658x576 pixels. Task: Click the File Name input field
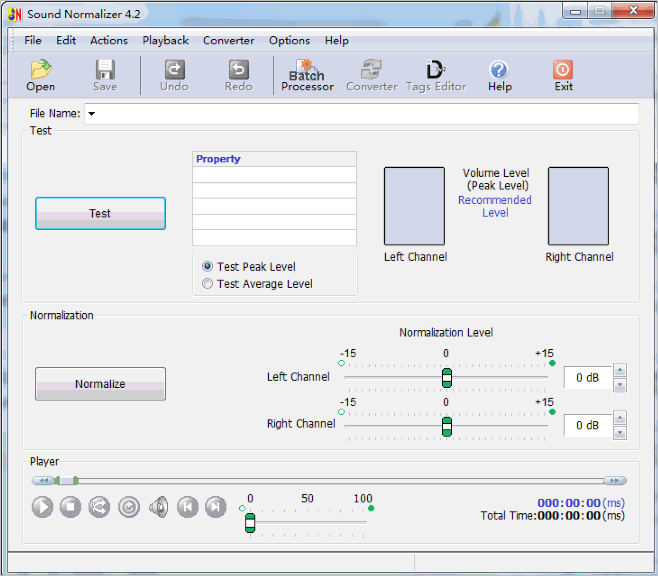click(x=361, y=114)
